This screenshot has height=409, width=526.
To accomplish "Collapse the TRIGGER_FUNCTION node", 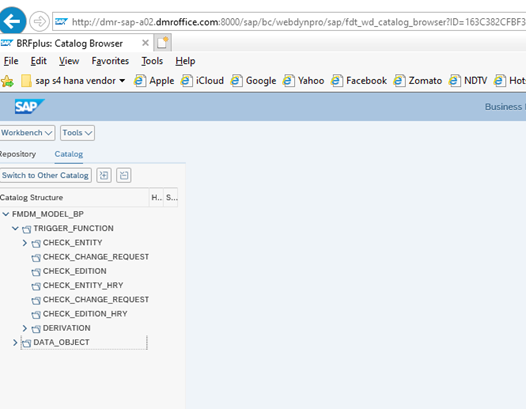I will click(x=15, y=228).
